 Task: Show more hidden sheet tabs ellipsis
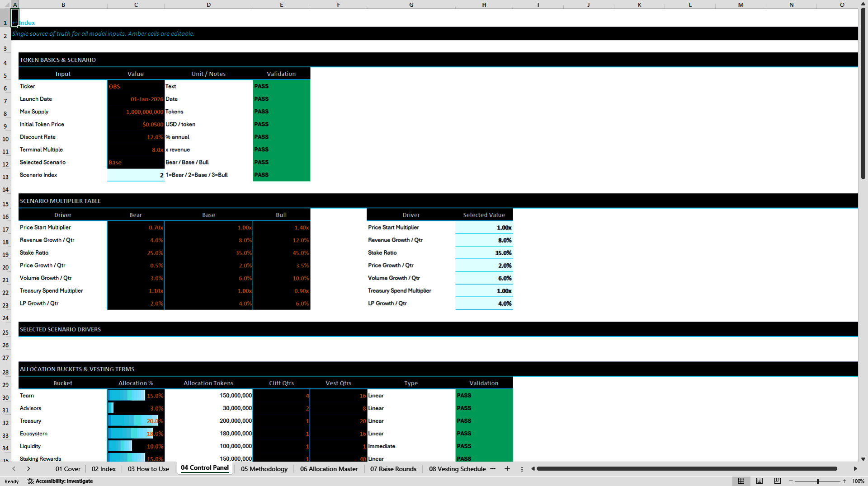click(x=493, y=469)
